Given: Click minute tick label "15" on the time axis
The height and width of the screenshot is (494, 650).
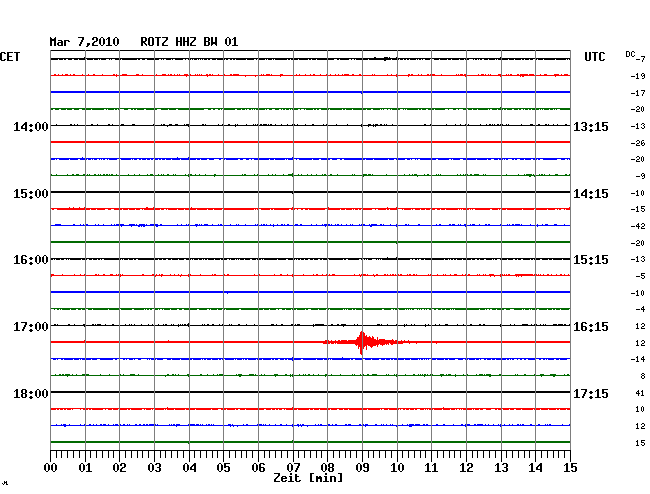Looking at the screenshot, I should coord(570,468).
